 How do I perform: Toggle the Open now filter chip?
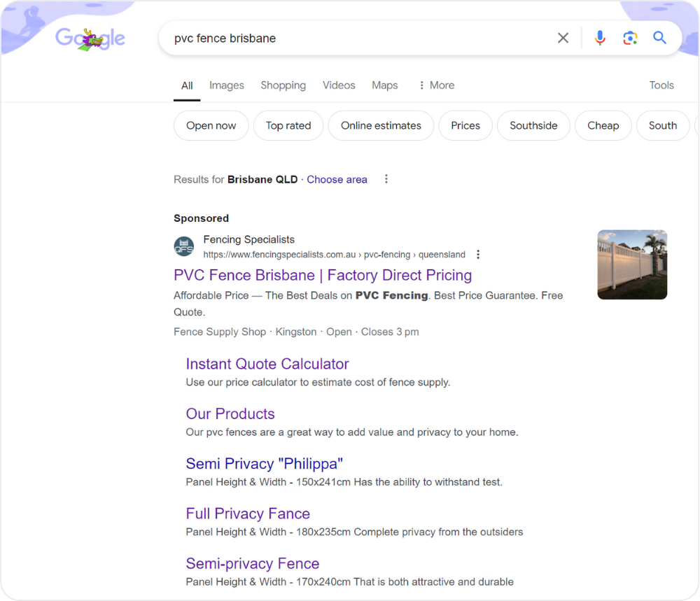[x=211, y=126]
